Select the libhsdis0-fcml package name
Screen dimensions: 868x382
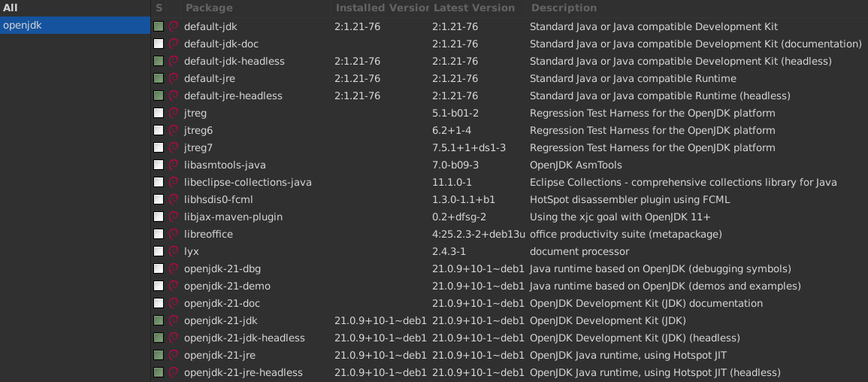pos(218,199)
